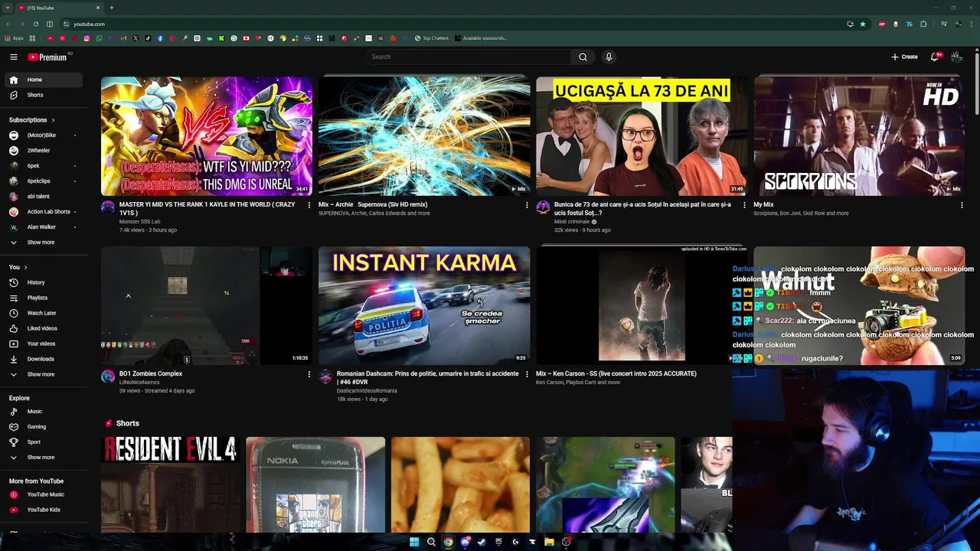Start voice search with the microphone
Viewport: 980px width, 551px height.
[609, 57]
